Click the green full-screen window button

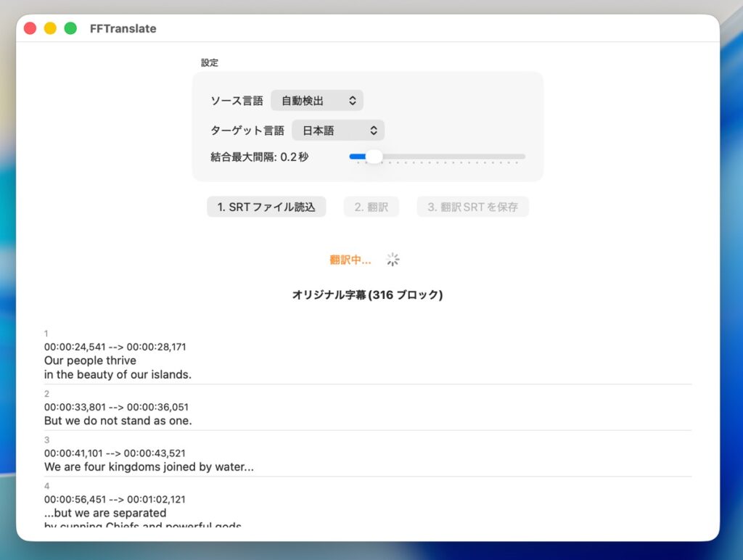[70, 28]
